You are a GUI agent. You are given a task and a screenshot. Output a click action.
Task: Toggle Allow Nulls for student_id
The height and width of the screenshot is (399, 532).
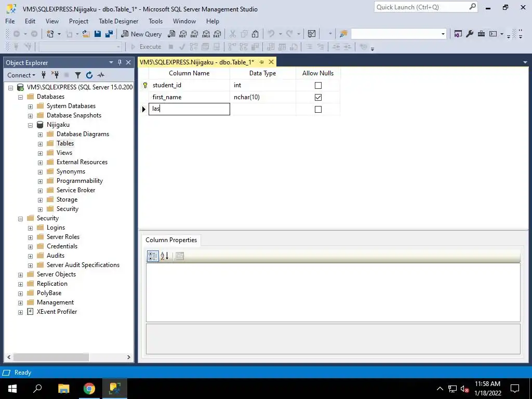[318, 86]
